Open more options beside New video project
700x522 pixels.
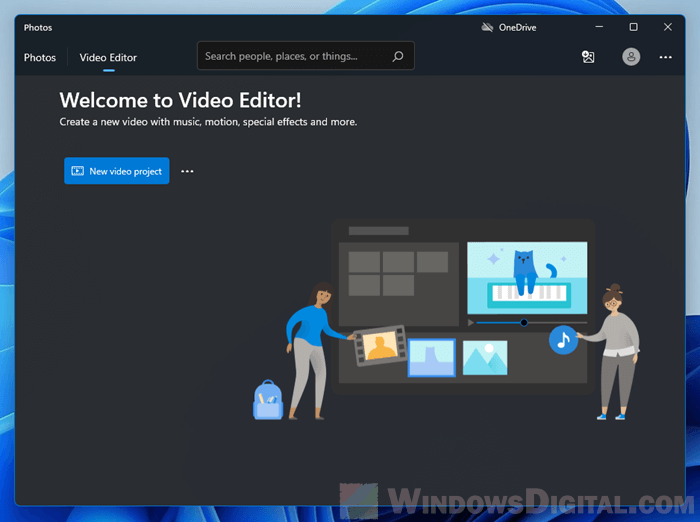tap(187, 171)
